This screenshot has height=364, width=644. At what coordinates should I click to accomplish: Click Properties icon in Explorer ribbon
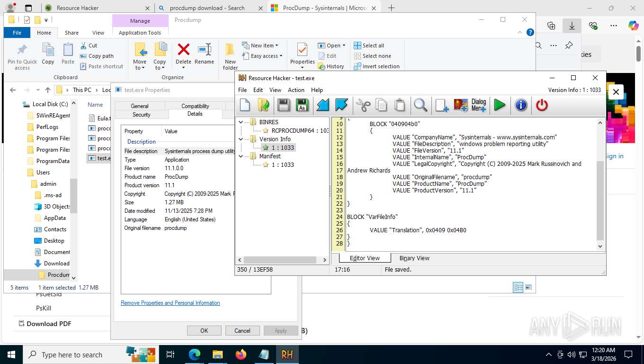[302, 49]
